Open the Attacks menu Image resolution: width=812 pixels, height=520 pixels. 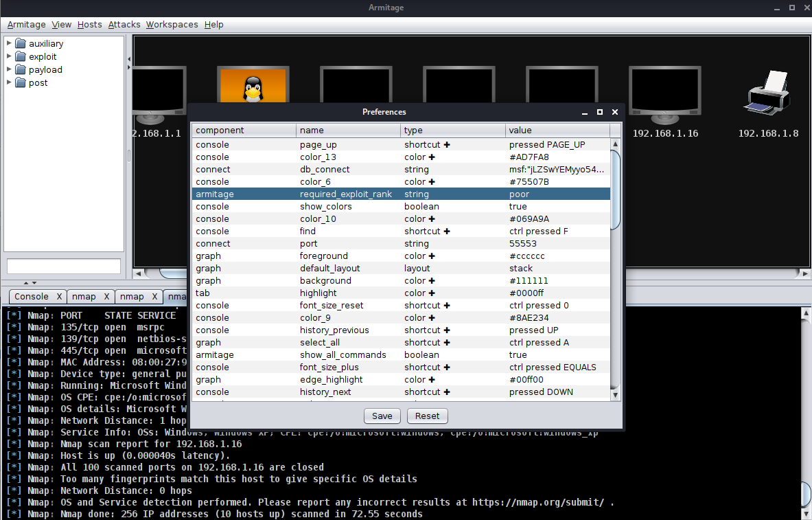[124, 24]
